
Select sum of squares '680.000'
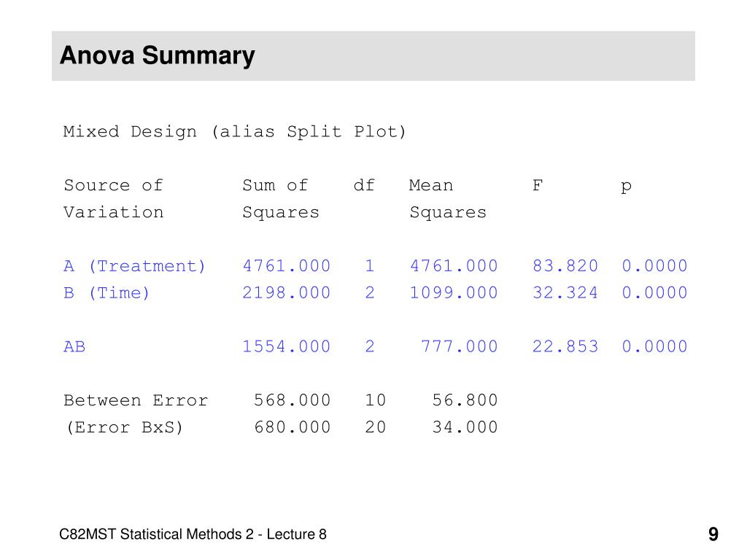(292, 427)
